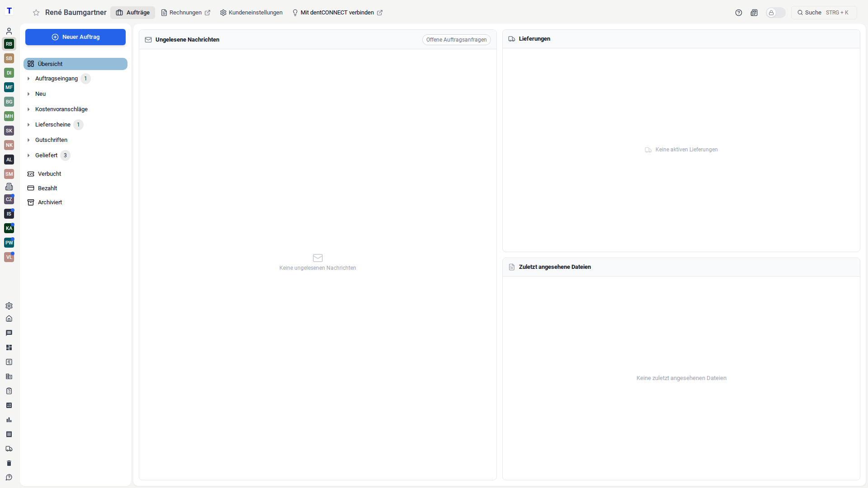Select the NK customer avatar
The image size is (868, 488).
[9, 145]
